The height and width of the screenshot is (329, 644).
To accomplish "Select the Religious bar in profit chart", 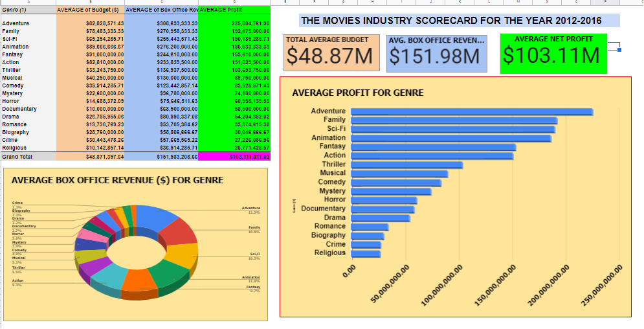I will [x=365, y=253].
